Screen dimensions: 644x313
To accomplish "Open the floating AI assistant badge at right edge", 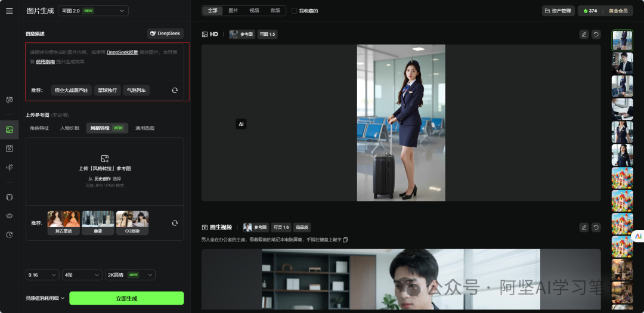I will (638, 235).
